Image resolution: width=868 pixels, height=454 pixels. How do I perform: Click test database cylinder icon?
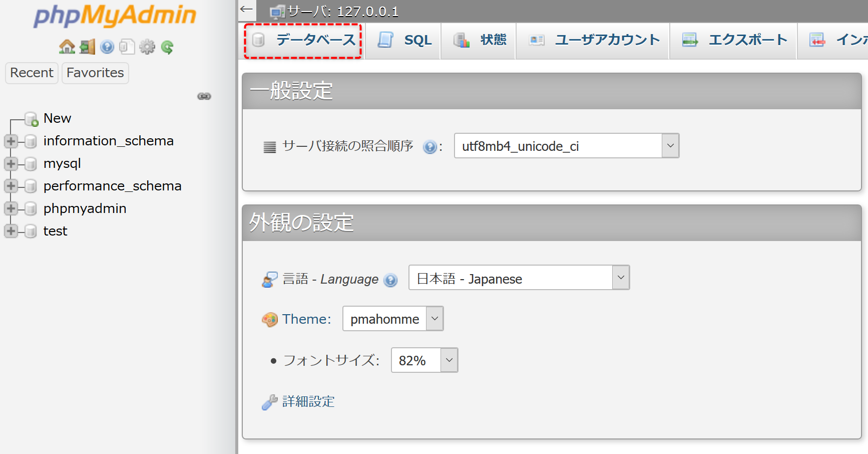pos(31,232)
